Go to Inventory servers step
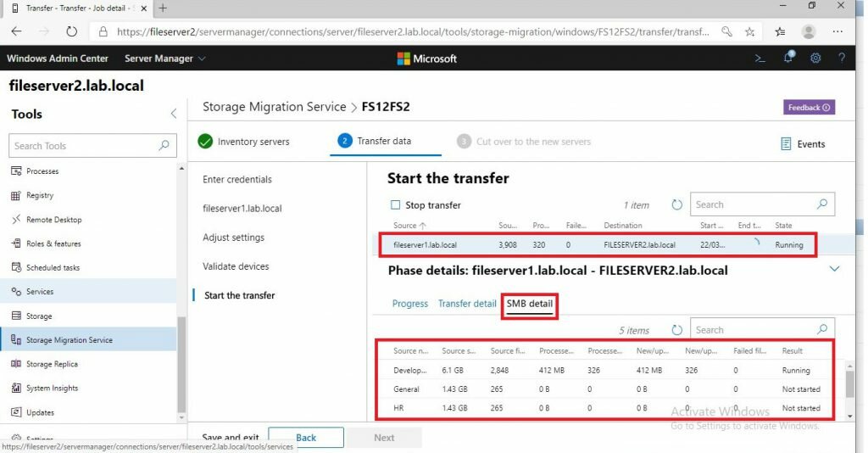868x453 pixels. pyautogui.click(x=243, y=142)
